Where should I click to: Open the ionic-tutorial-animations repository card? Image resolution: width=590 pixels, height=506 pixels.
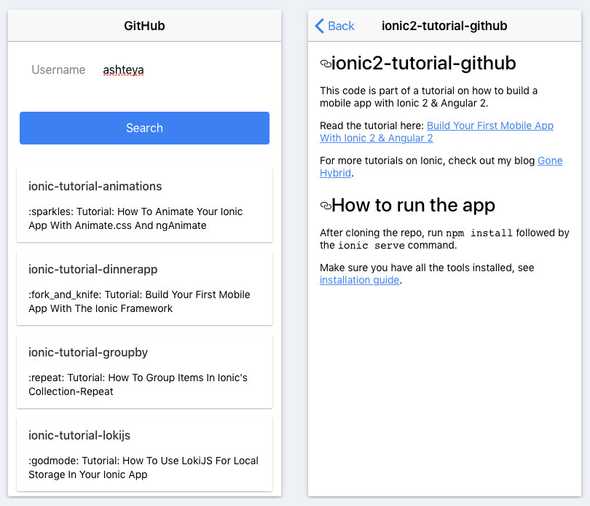(144, 205)
